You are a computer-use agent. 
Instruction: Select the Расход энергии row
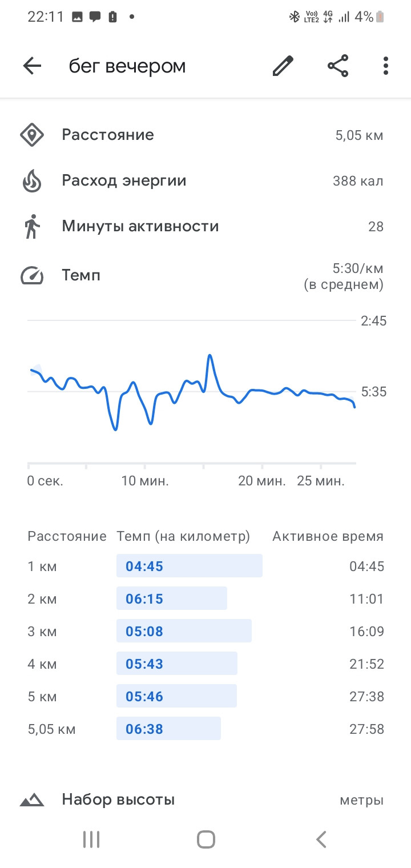coord(205,181)
